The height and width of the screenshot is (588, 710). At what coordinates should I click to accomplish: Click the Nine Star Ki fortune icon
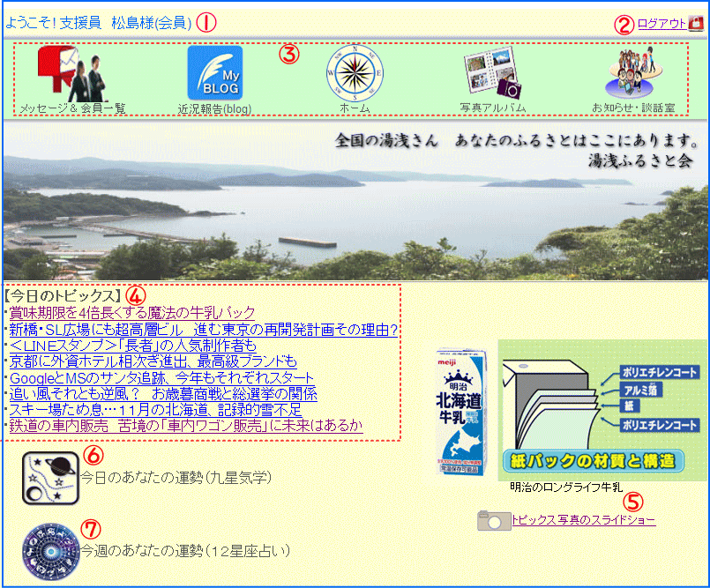[x=50, y=478]
